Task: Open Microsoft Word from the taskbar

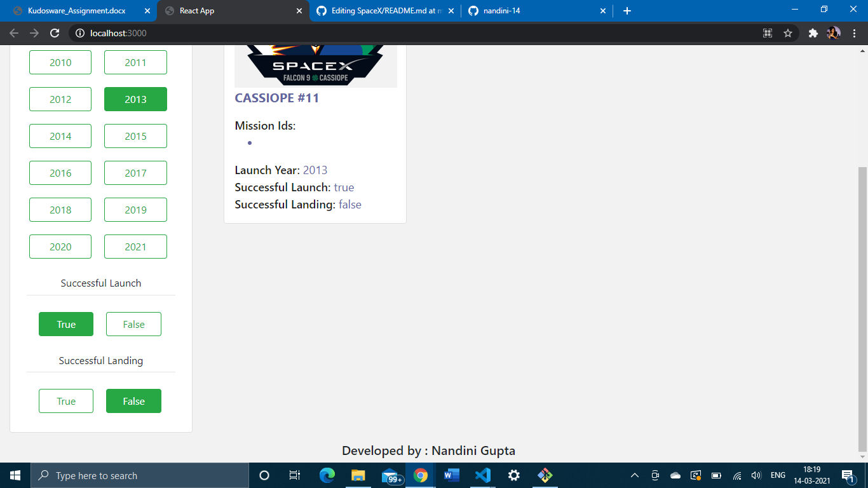Action: 452,475
